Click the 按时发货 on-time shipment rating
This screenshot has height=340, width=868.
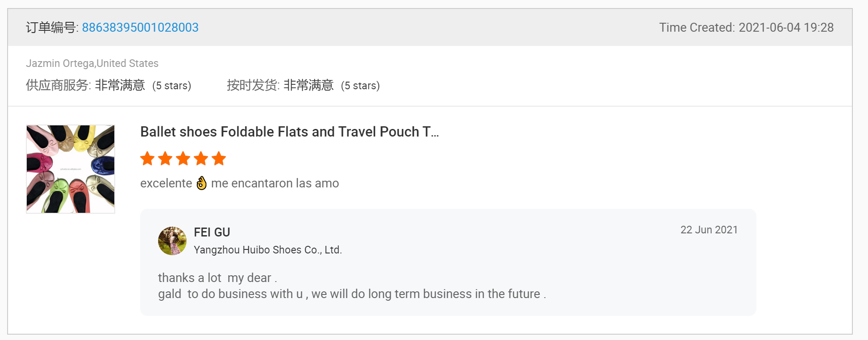tap(303, 85)
